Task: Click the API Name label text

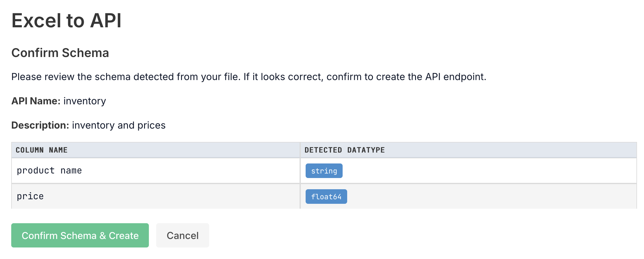Action: click(36, 101)
